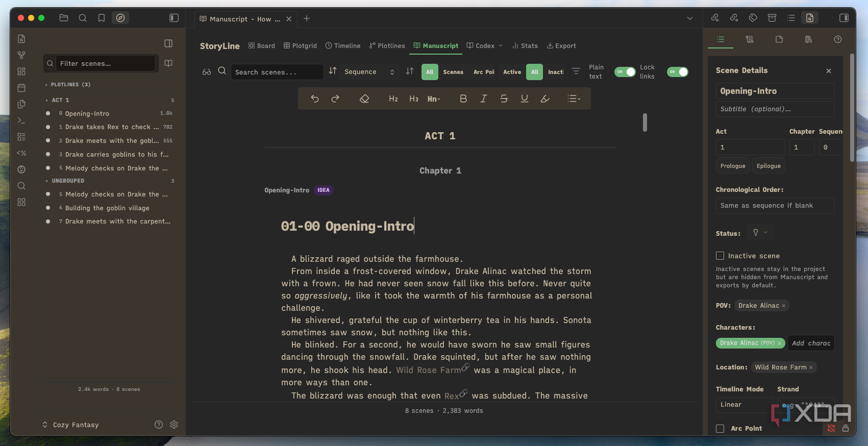The image size is (868, 446).
Task: Apply H3 heading style
Action: pos(414,99)
